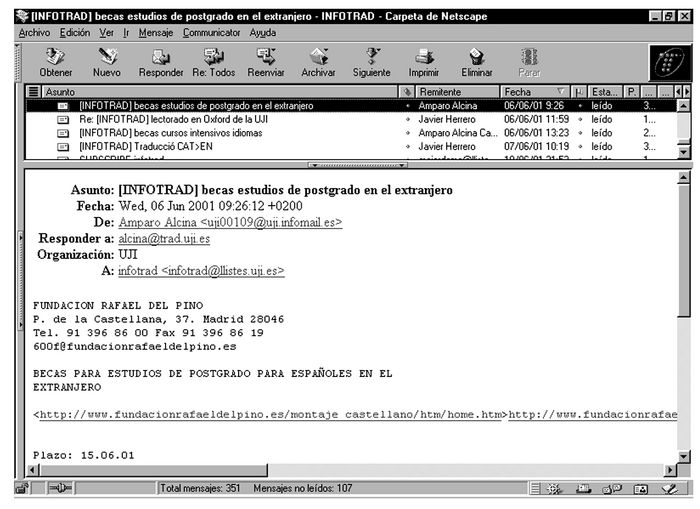Open the Ir menu
This screenshot has height=509, width=700.
126,33
